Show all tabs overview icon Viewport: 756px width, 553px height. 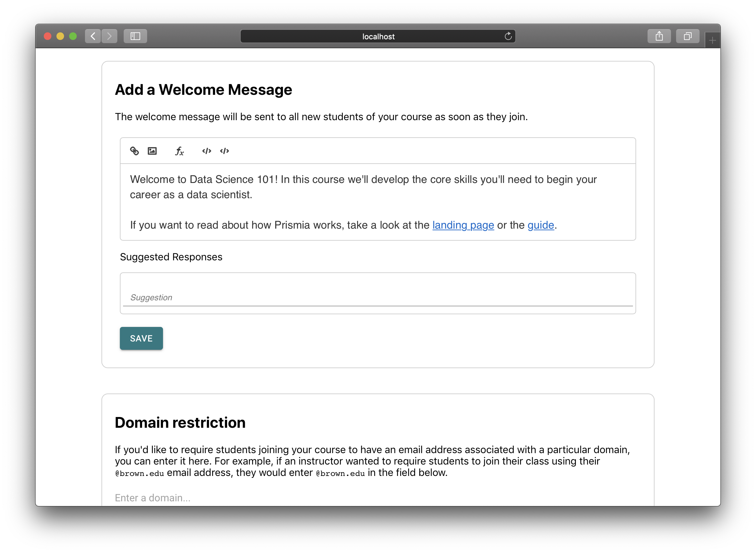pos(688,36)
